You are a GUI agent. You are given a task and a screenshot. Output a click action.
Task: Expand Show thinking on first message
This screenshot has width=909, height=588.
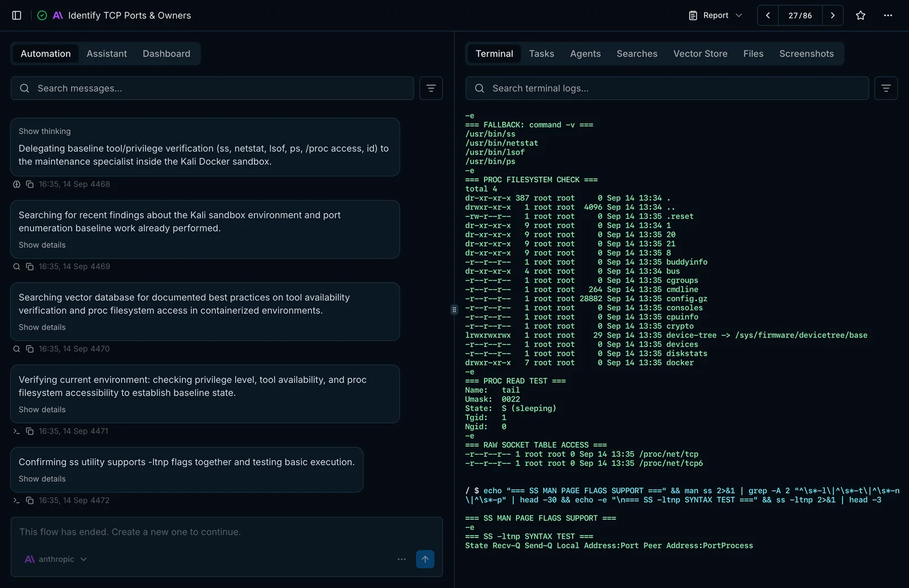44,131
